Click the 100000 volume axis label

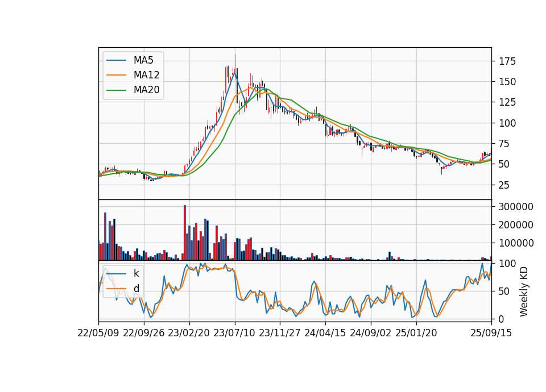click(x=516, y=243)
